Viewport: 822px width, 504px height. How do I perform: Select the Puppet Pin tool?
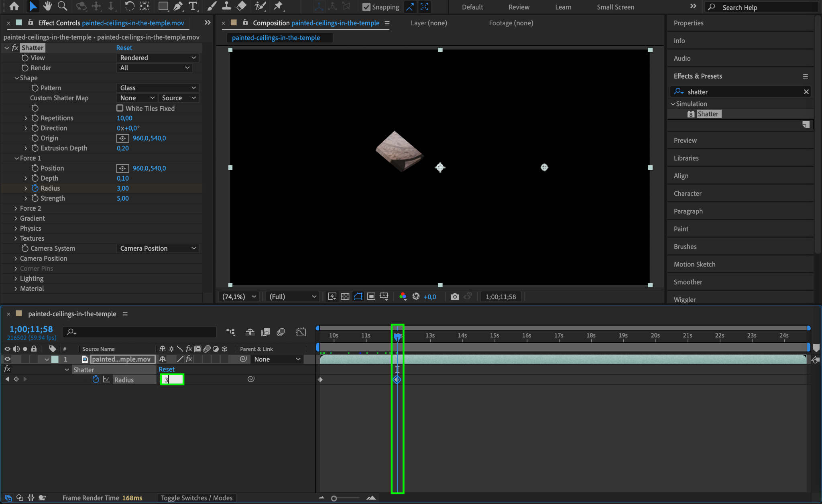coord(278,6)
